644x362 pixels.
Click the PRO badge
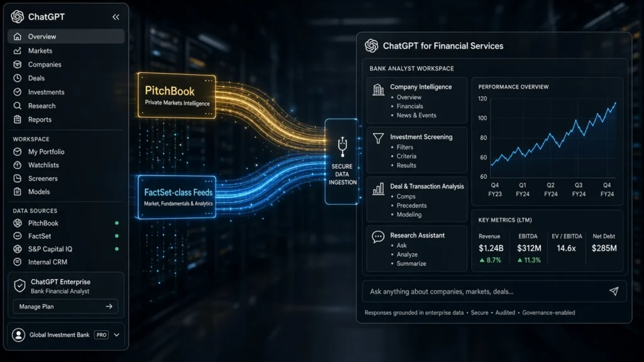click(101, 335)
